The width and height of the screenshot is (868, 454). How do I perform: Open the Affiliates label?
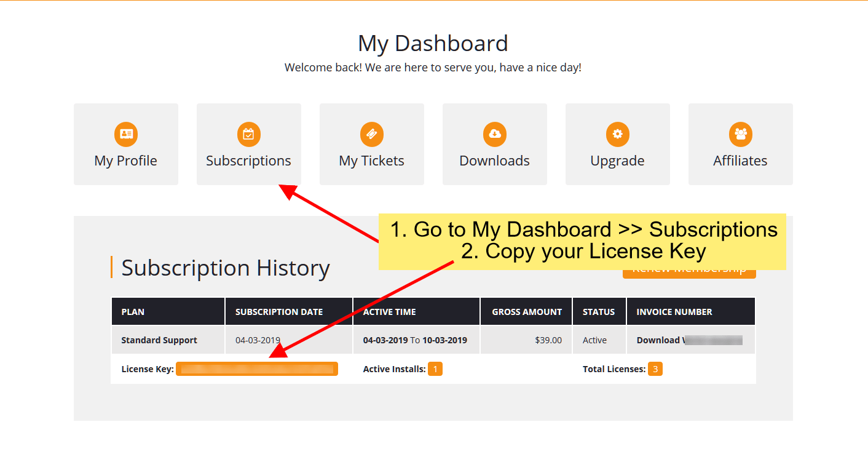(741, 161)
